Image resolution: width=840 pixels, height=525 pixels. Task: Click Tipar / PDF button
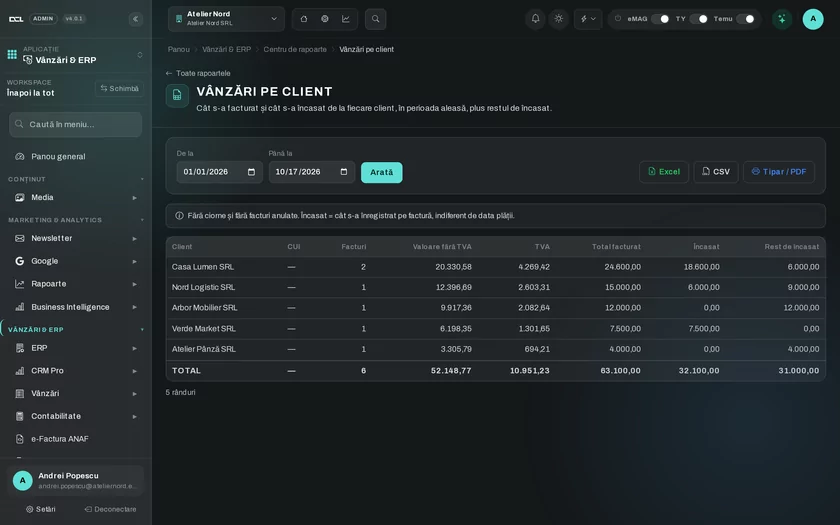click(778, 172)
